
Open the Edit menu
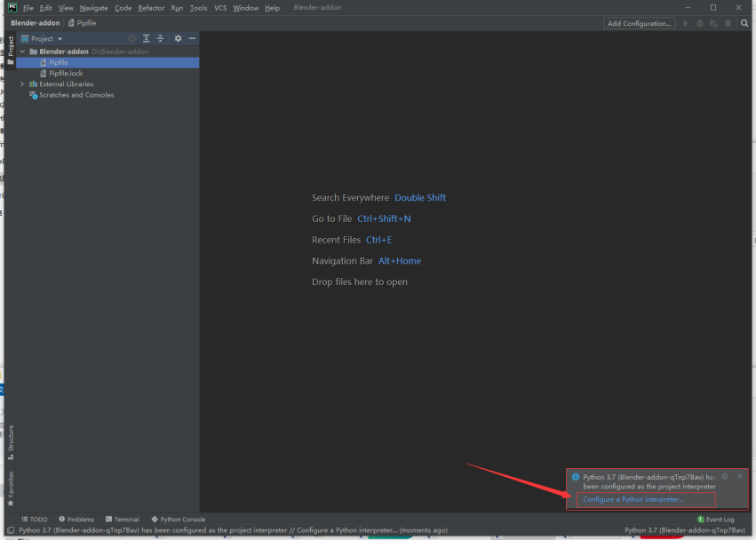[46, 8]
